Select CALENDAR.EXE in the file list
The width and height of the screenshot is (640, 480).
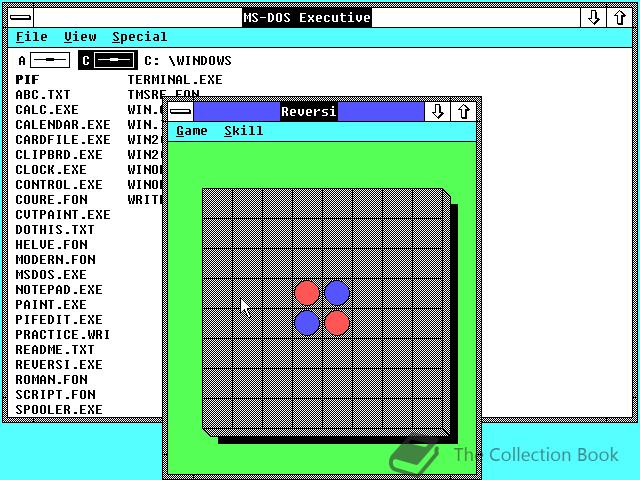click(x=63, y=125)
